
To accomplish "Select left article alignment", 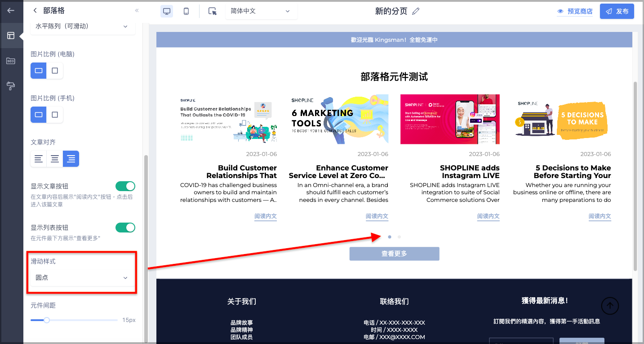I will point(39,159).
